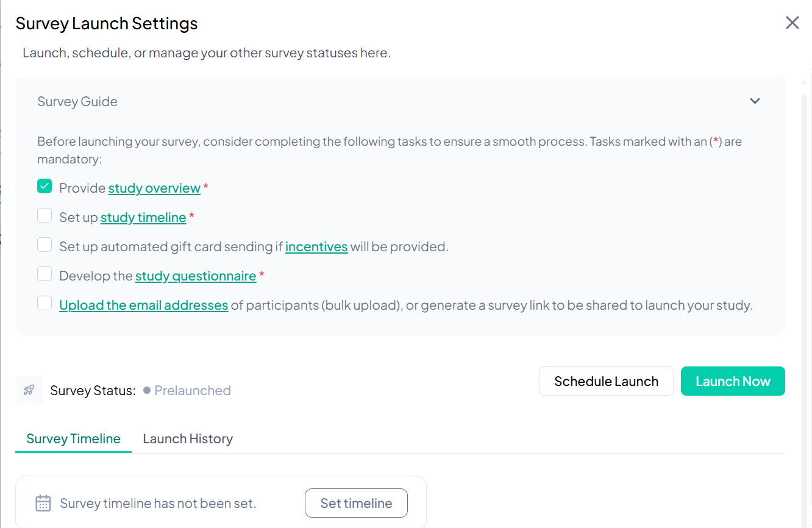Uncheck the Provide study overview task
This screenshot has height=528, width=812.
click(x=45, y=186)
